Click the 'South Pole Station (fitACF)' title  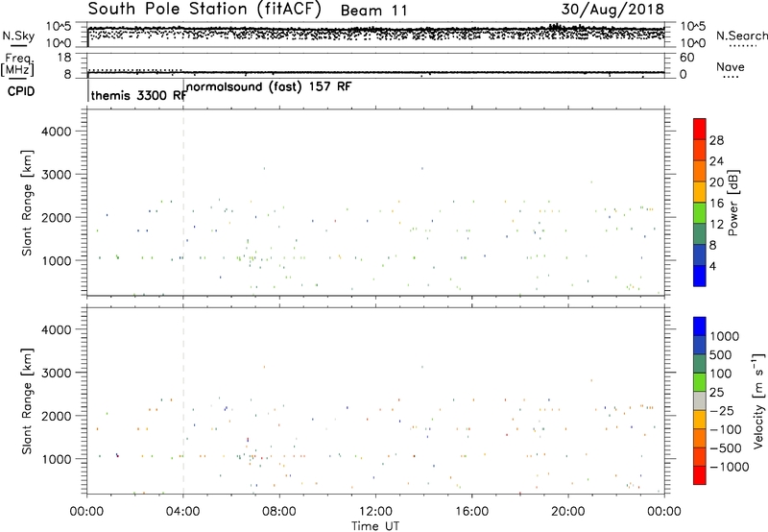point(204,10)
